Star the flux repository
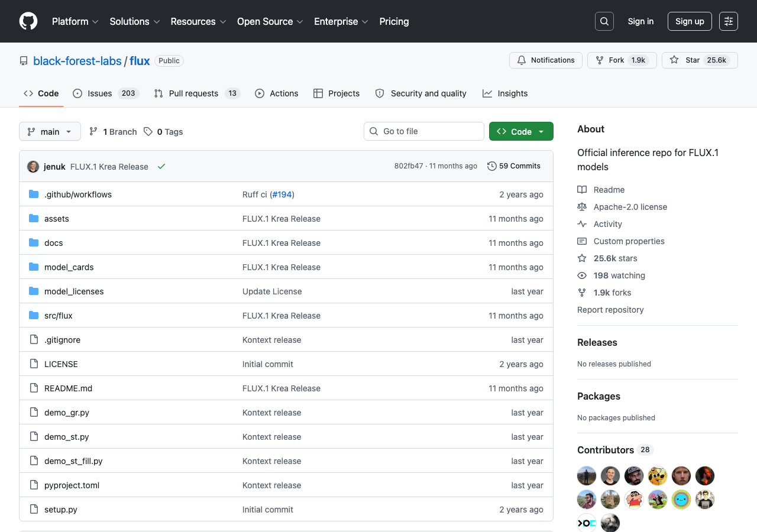The height and width of the screenshot is (532, 757). 700,60
